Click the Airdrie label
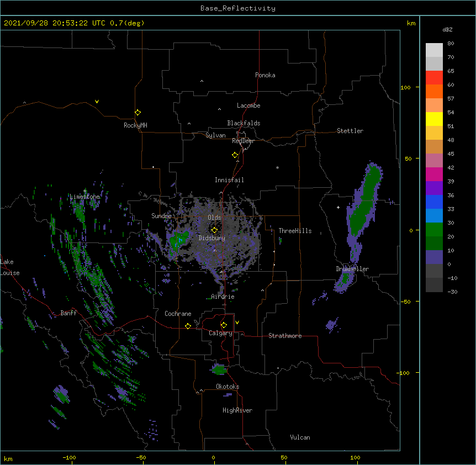The image size is (476, 465). click(223, 297)
